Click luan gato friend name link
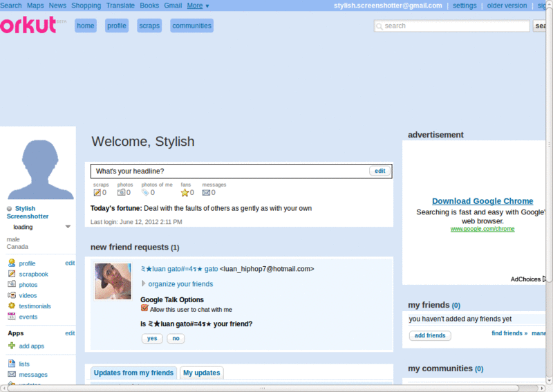553x392 pixels. (179, 269)
